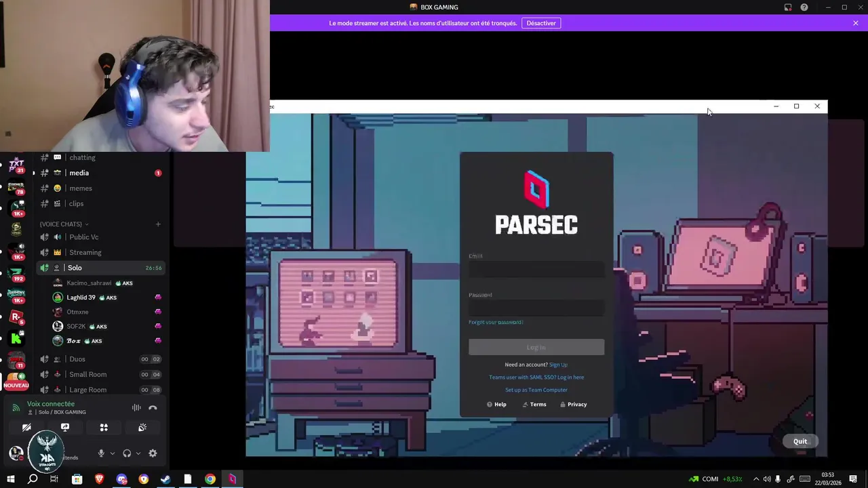The height and width of the screenshot is (488, 868).
Task: Select the Solo voice channel
Action: point(100,268)
